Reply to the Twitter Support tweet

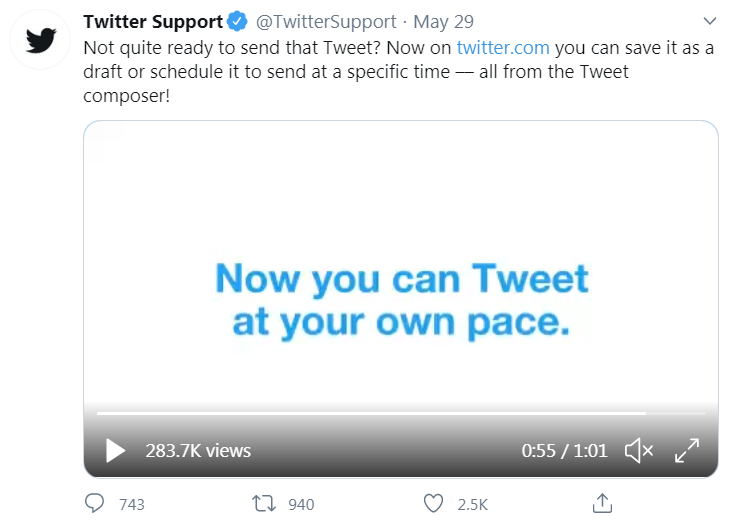(95, 503)
